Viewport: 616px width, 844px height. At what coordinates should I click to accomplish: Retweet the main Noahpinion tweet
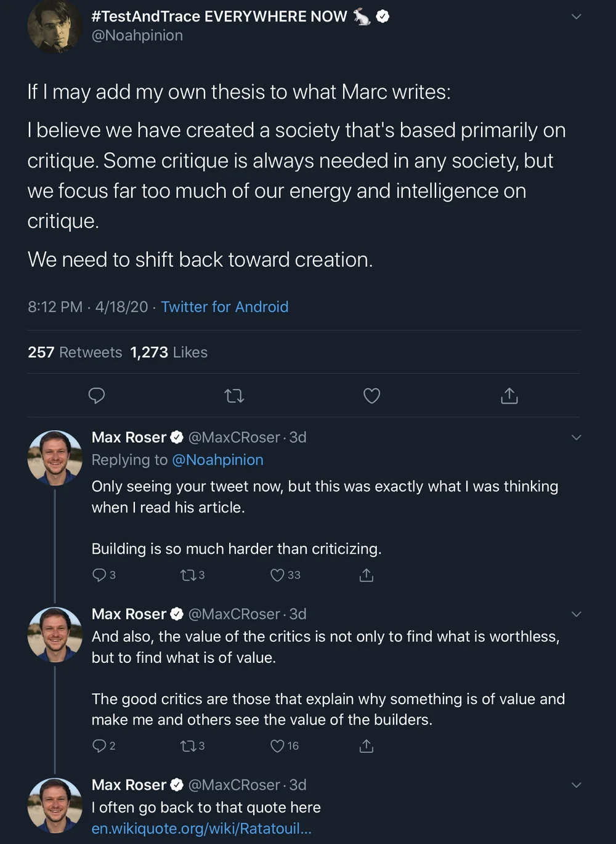234,396
